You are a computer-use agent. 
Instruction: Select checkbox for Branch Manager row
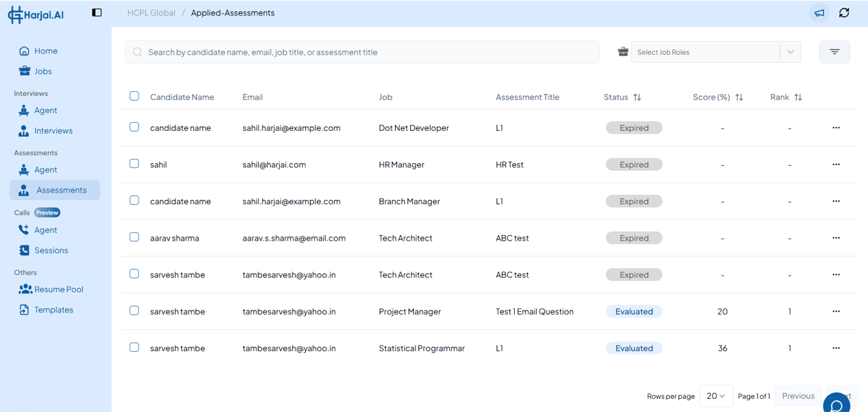(x=134, y=200)
